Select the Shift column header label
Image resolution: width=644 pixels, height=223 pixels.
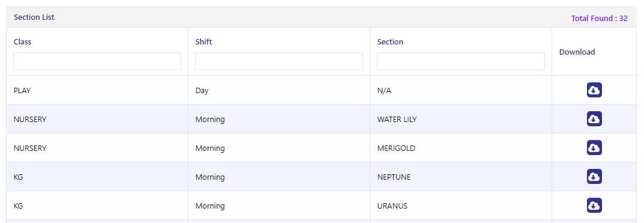(203, 41)
